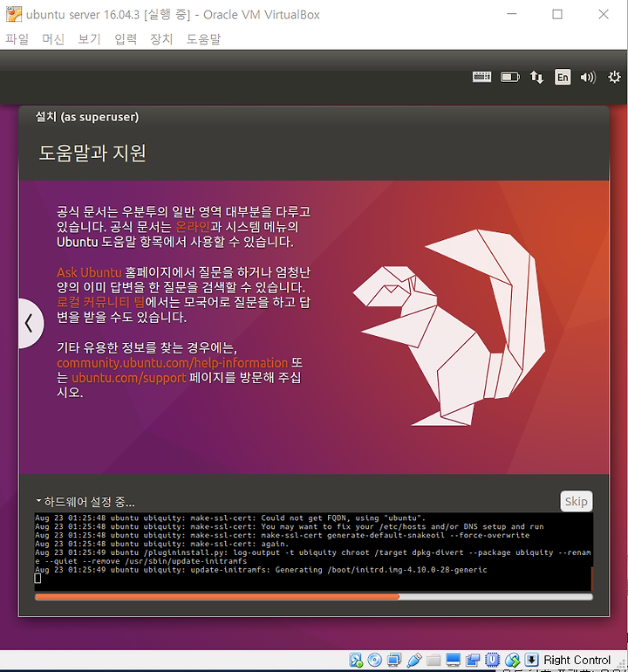Minimize the VirtualBox window

(511, 14)
